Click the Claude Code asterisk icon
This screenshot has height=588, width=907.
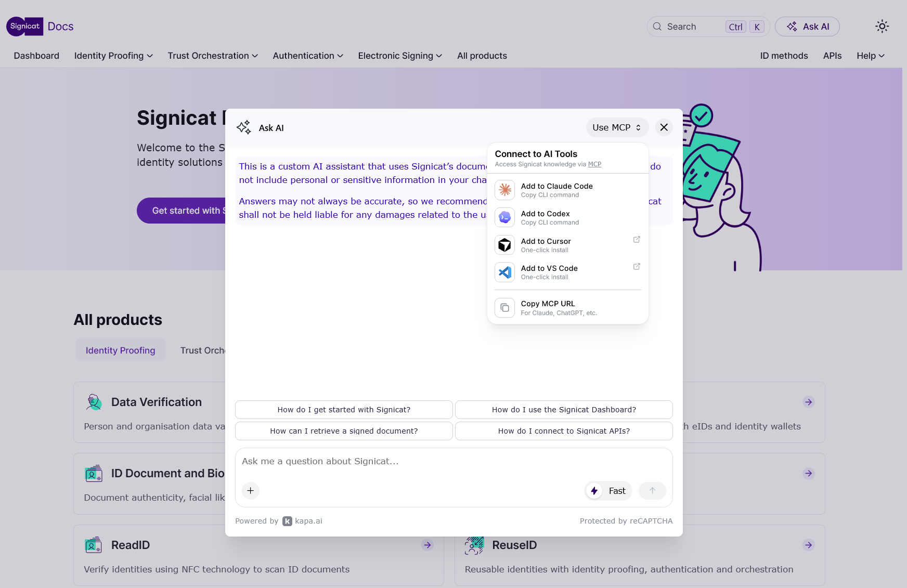pyautogui.click(x=504, y=190)
